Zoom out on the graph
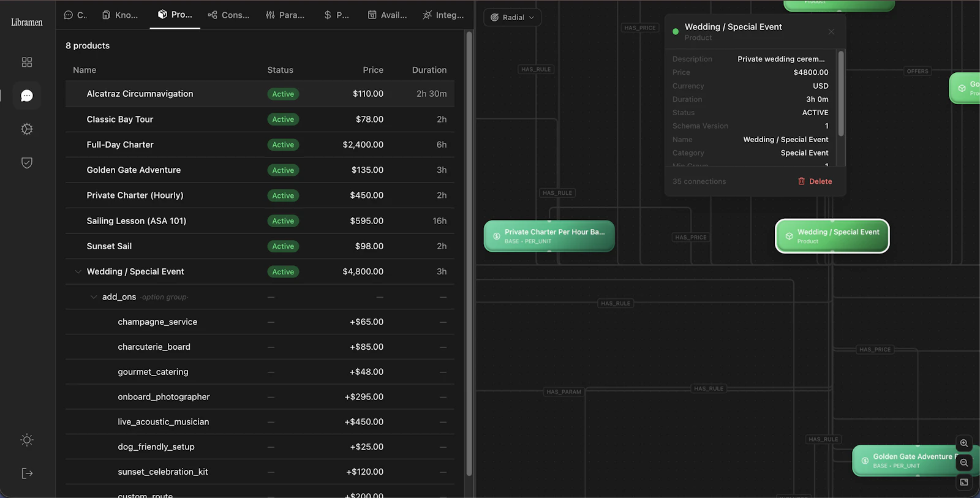 964,462
